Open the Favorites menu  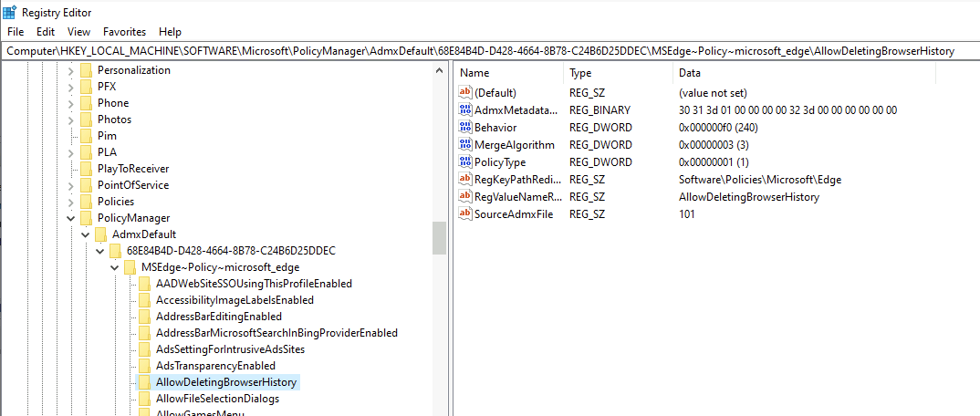click(124, 32)
